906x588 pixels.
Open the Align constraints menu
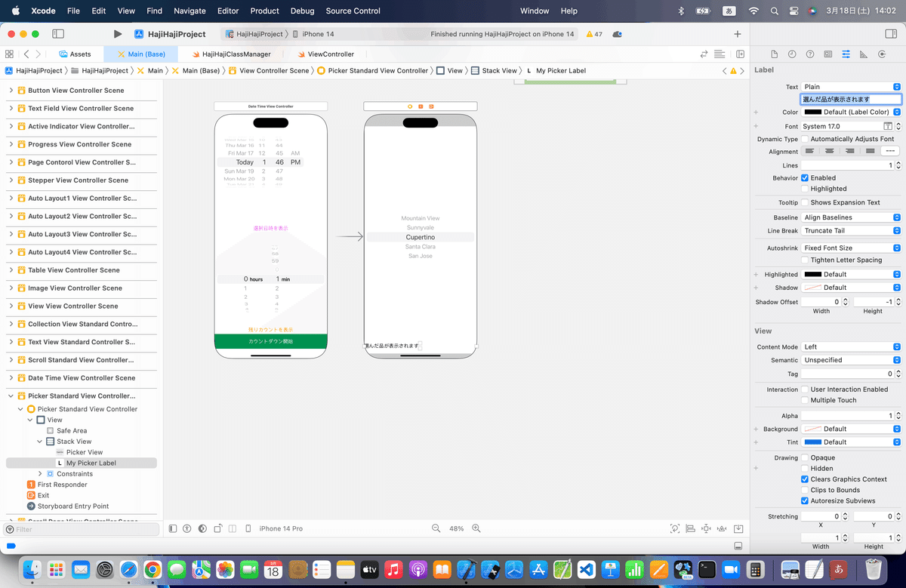[690, 528]
